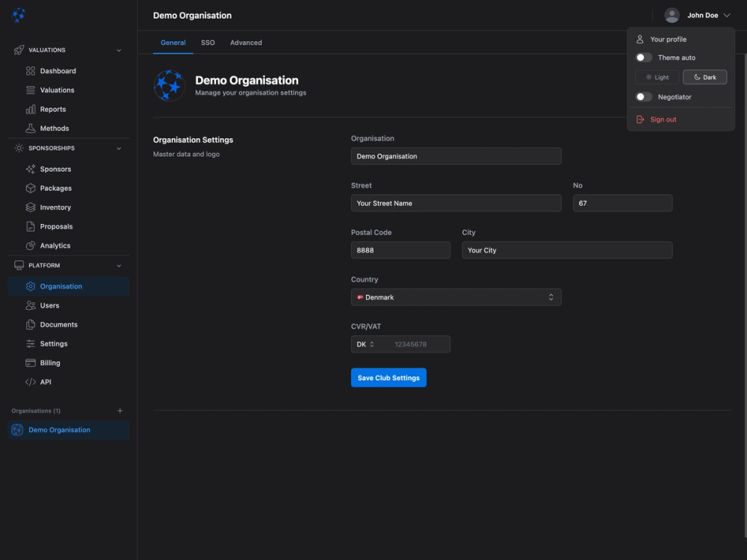The image size is (747, 560).
Task: Collapse the SPONSORSHIPS section
Action: point(118,147)
